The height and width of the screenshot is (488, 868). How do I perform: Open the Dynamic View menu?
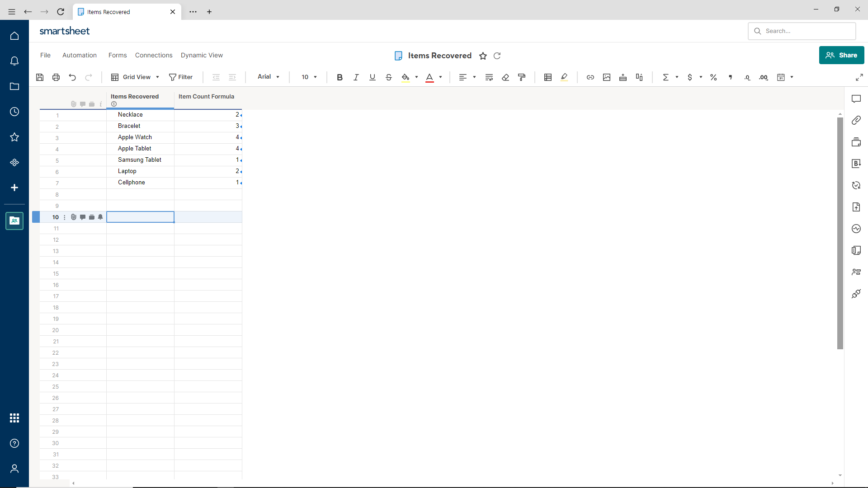202,55
